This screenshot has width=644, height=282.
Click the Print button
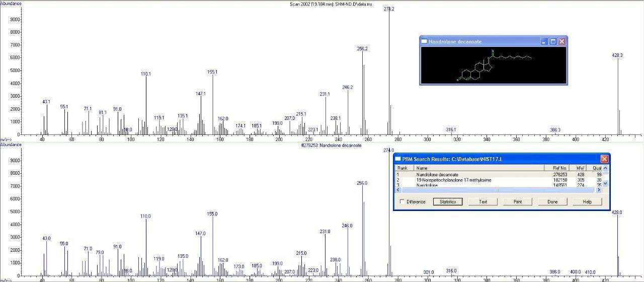(x=518, y=201)
